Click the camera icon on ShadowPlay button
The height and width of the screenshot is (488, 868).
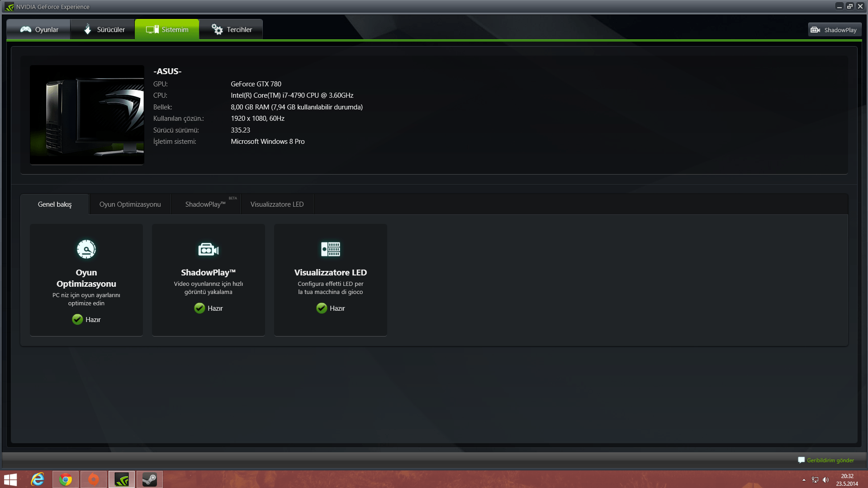coord(816,30)
